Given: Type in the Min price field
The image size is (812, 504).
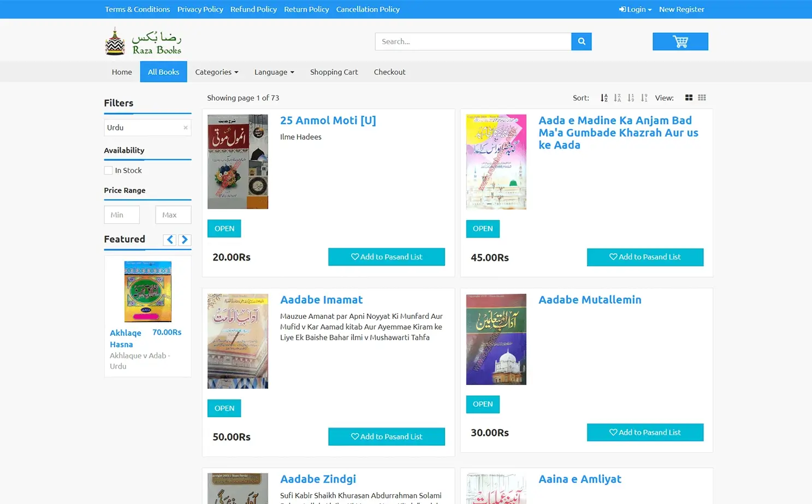Looking at the screenshot, I should pyautogui.click(x=121, y=215).
